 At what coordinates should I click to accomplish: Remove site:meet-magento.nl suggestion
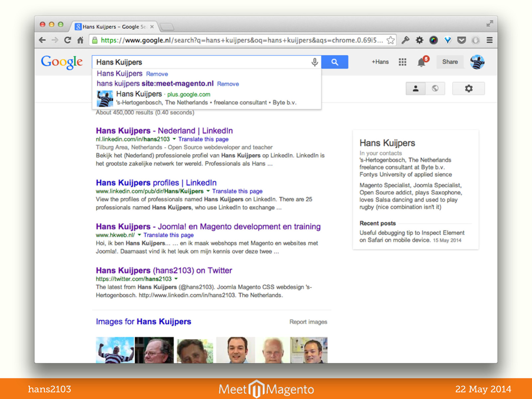pyautogui.click(x=228, y=84)
